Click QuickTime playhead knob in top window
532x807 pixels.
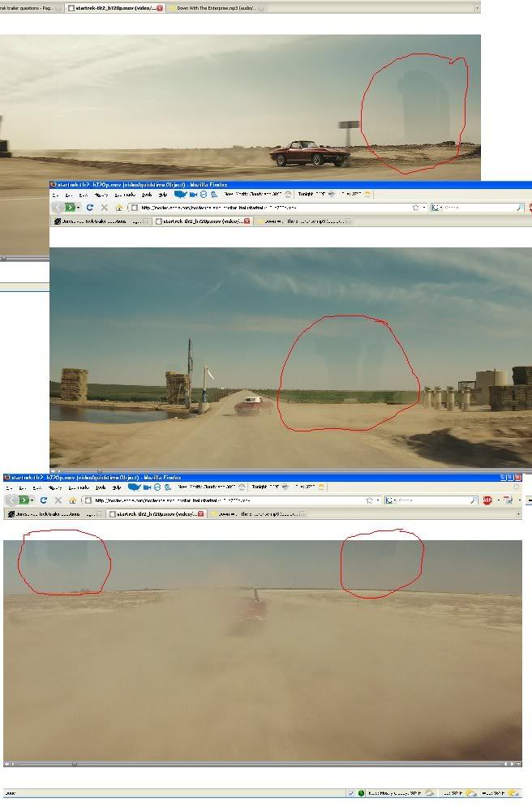click(4, 258)
